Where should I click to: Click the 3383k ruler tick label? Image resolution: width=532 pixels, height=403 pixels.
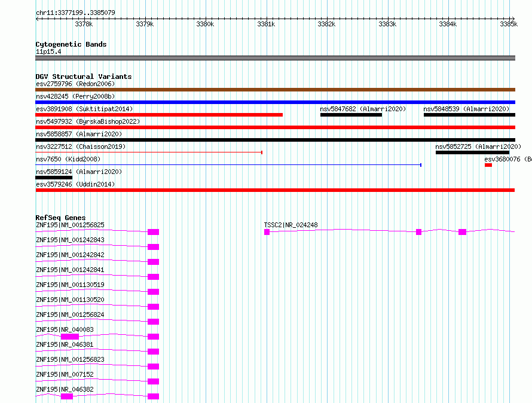tap(387, 24)
